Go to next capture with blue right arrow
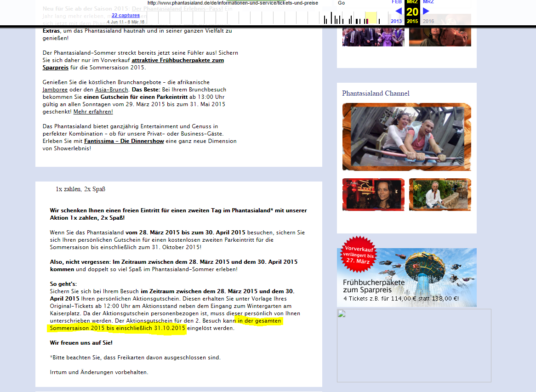536x392 pixels. [426, 11]
